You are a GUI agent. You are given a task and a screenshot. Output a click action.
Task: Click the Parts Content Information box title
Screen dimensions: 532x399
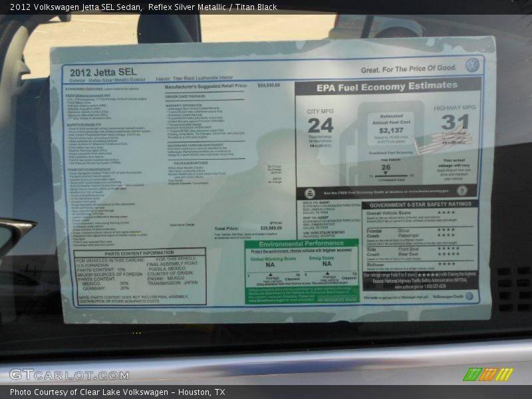click(x=139, y=253)
